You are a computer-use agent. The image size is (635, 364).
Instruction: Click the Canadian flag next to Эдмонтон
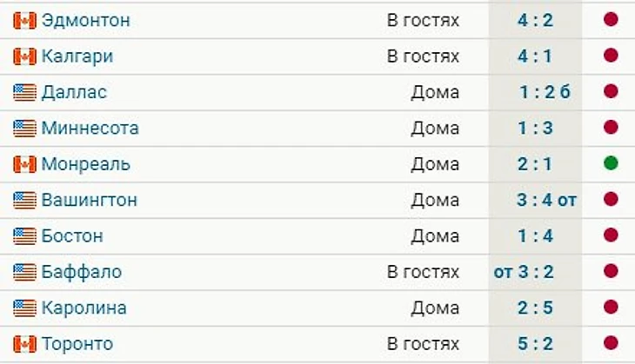[24, 20]
